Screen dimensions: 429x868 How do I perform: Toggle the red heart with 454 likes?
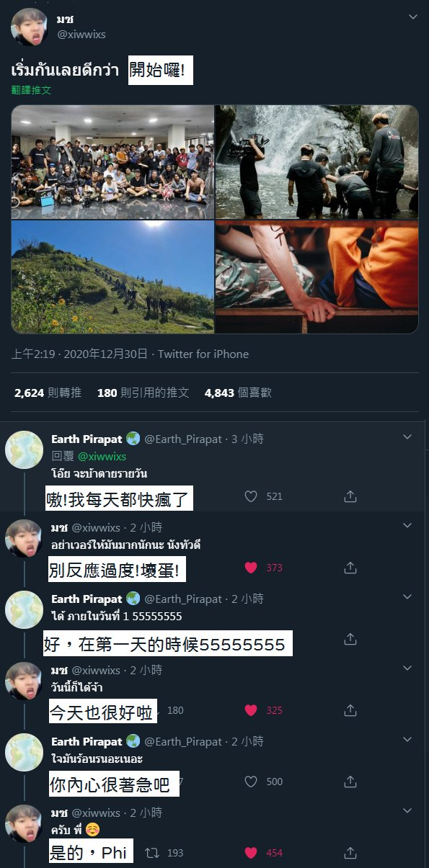click(251, 853)
